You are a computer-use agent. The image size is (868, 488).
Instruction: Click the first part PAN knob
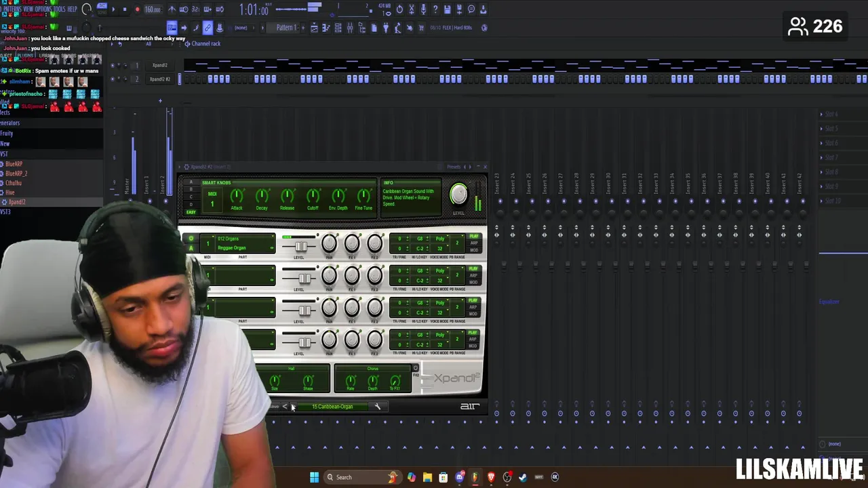[x=329, y=243]
